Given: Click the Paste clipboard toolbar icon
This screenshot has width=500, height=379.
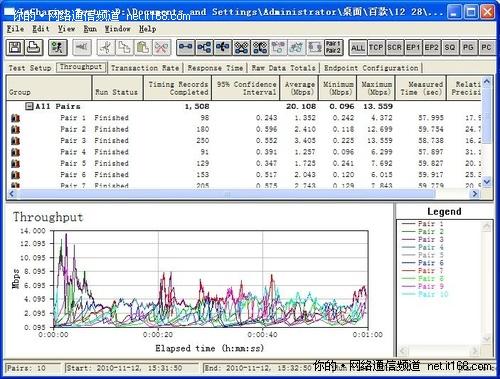Looking at the screenshot, I should pyautogui.click(x=143, y=47).
